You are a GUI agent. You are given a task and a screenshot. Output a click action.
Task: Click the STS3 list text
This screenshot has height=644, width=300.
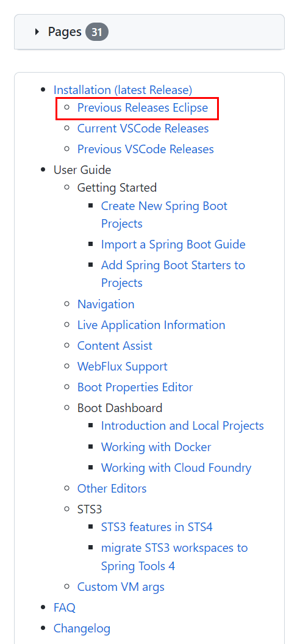pos(90,509)
